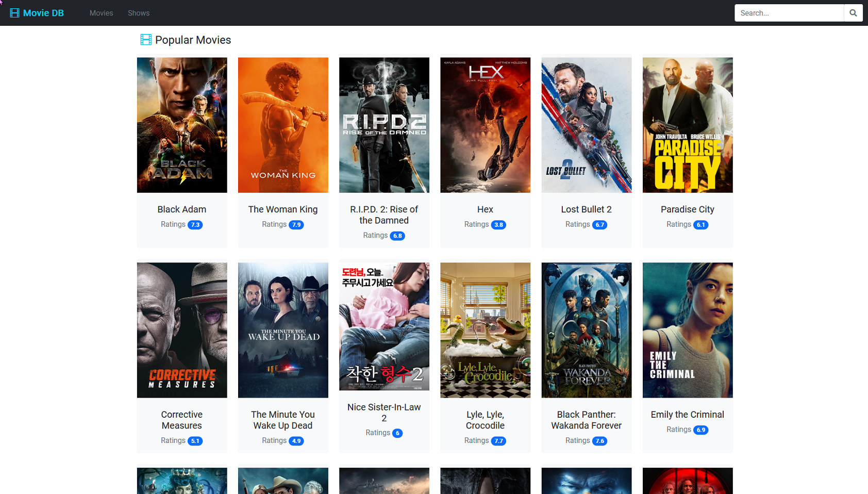Open The Minute You Wake Up Dead poster
Image resolution: width=868 pixels, height=494 pixels.
click(283, 330)
